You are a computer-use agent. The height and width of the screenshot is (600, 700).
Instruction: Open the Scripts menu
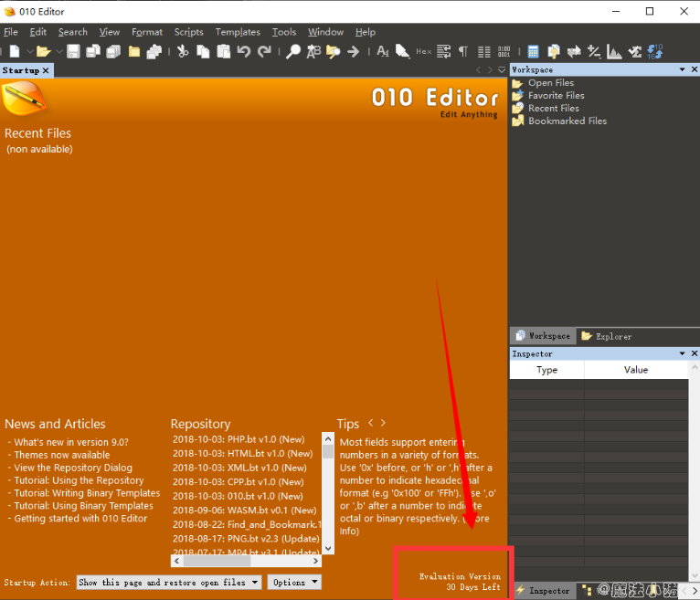click(188, 32)
